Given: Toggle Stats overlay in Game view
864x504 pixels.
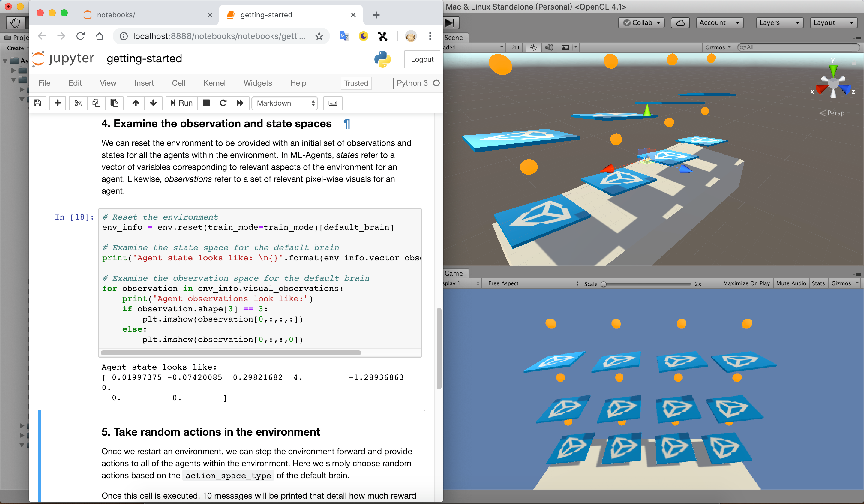Looking at the screenshot, I should (x=818, y=283).
